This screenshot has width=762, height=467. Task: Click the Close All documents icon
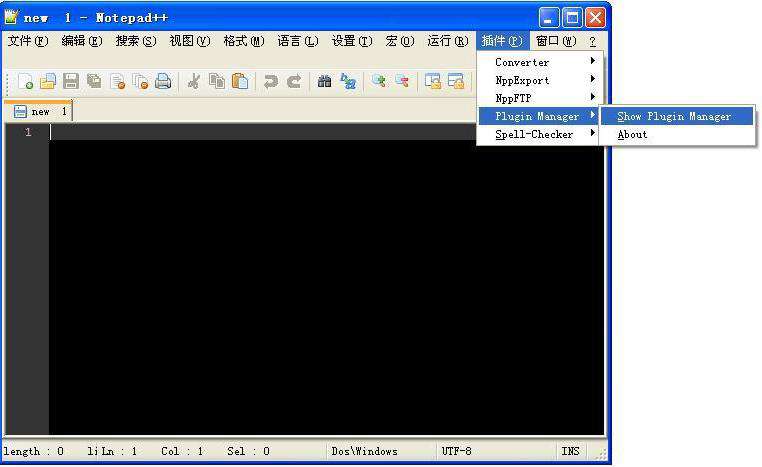click(140, 81)
